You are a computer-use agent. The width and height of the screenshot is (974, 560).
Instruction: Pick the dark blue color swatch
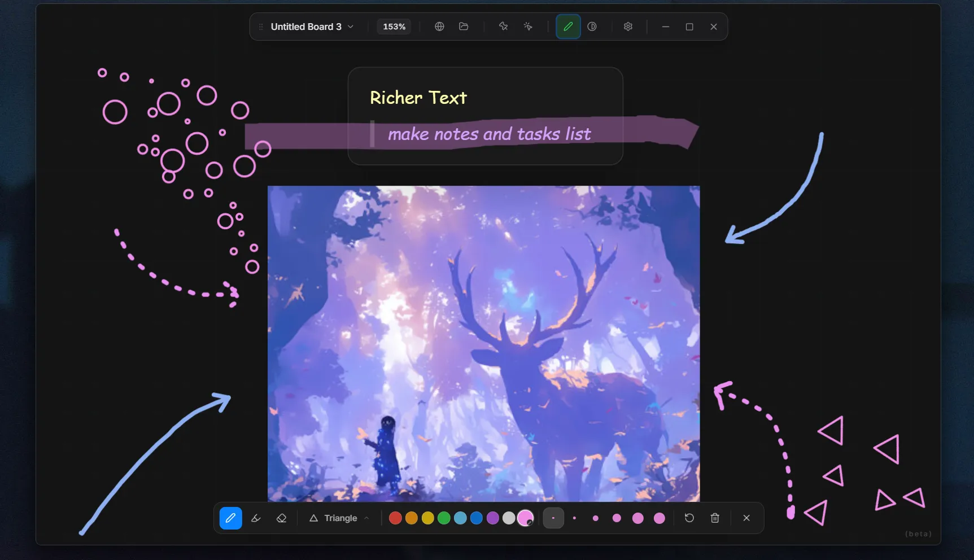[477, 518]
